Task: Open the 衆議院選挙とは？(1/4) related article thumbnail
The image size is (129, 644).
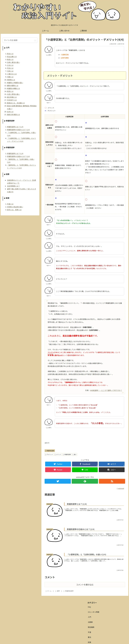Action: [x=54, y=510]
